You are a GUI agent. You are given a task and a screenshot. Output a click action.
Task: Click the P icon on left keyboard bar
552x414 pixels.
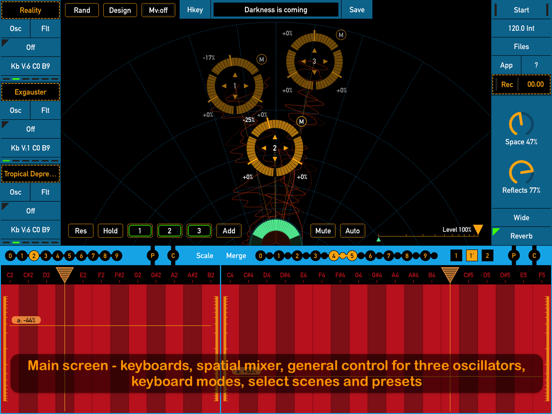pyautogui.click(x=152, y=256)
